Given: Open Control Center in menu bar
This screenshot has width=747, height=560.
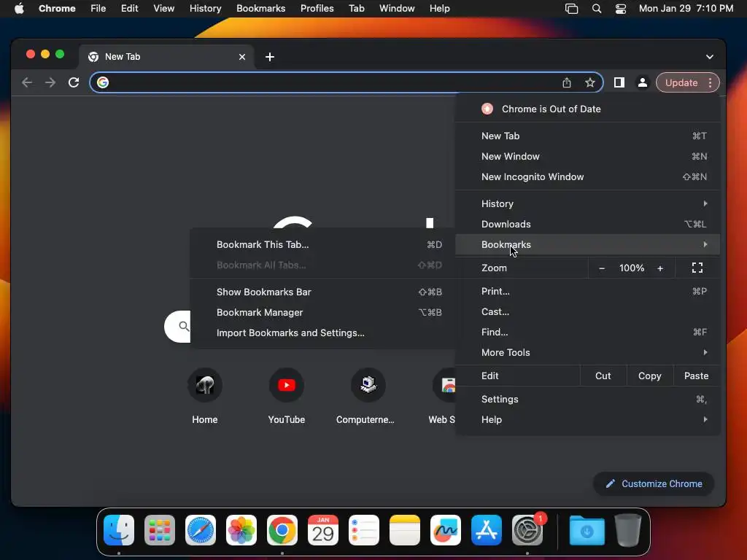Looking at the screenshot, I should (x=621, y=9).
